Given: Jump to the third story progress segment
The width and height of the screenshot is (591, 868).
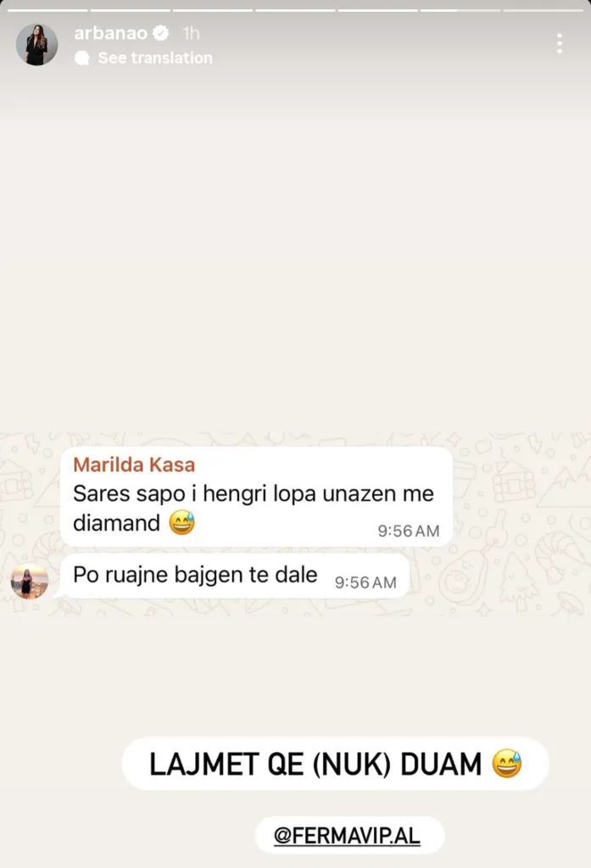Looking at the screenshot, I should [x=212, y=10].
